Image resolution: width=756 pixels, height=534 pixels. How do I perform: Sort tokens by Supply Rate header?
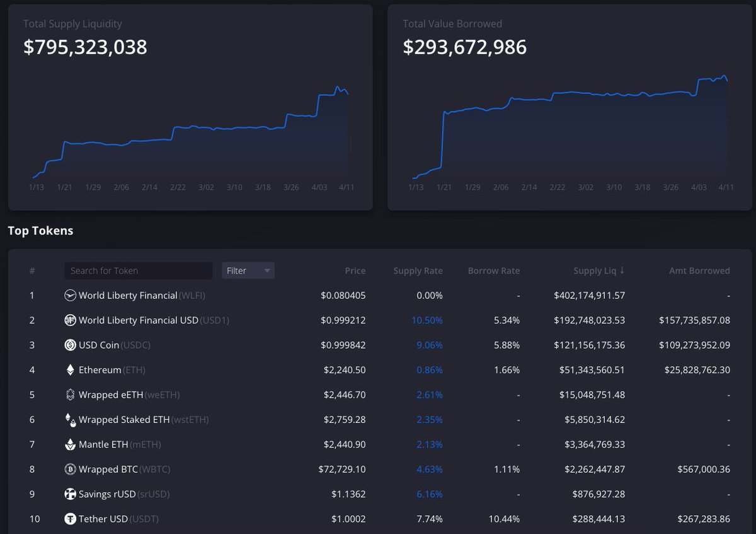(x=418, y=270)
